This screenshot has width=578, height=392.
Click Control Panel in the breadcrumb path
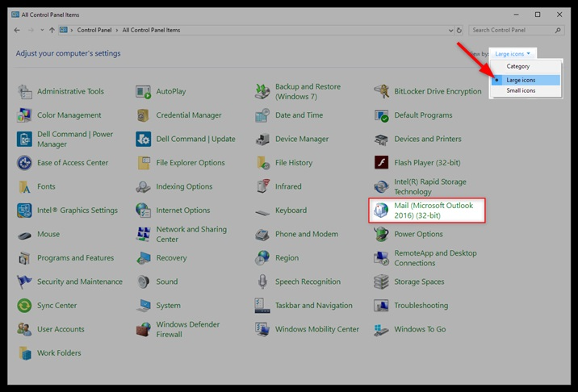click(96, 31)
